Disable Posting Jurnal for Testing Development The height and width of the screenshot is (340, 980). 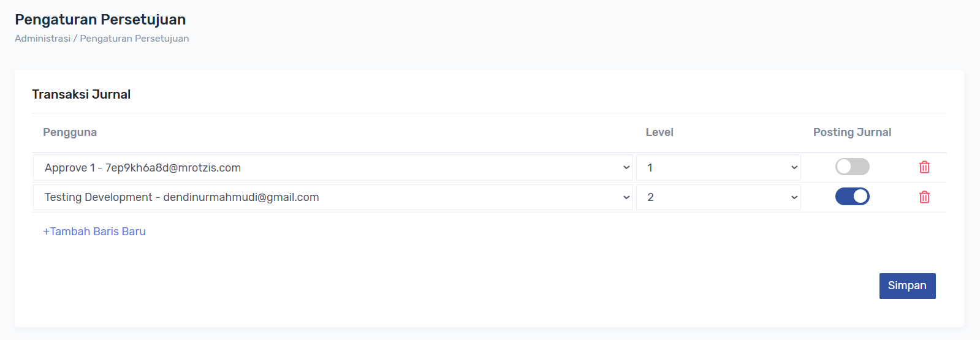tap(852, 197)
